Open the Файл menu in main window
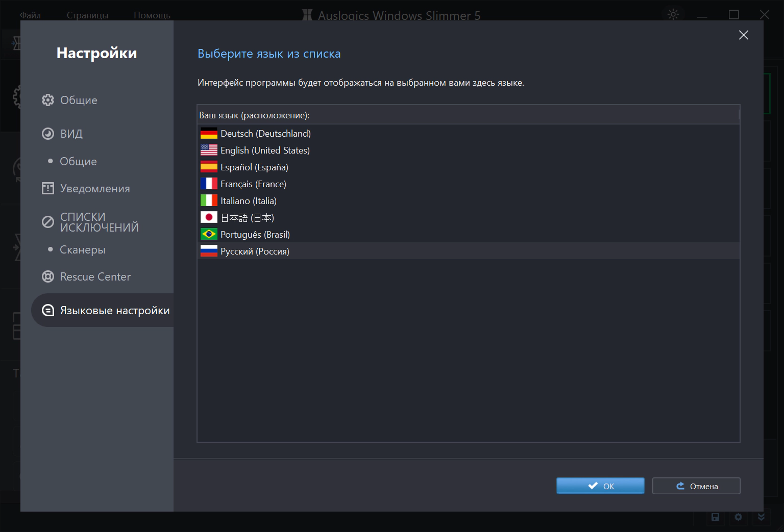Screen dimensions: 784x532 [31, 15]
